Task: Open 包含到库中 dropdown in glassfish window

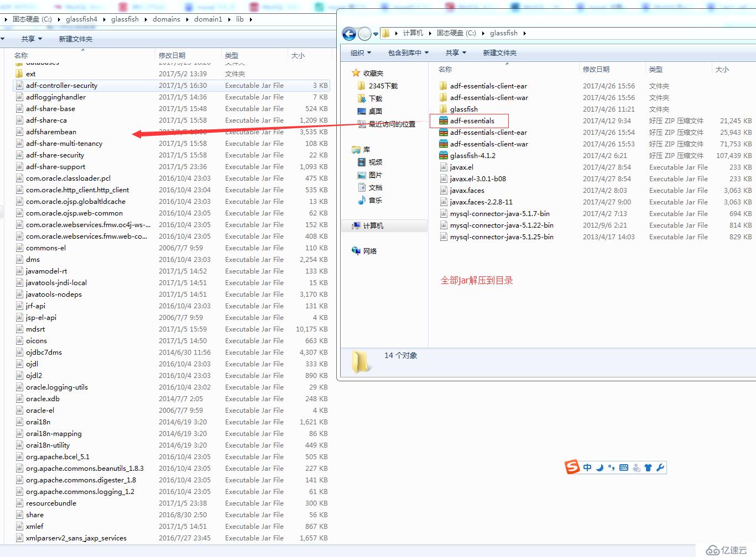Action: click(408, 53)
